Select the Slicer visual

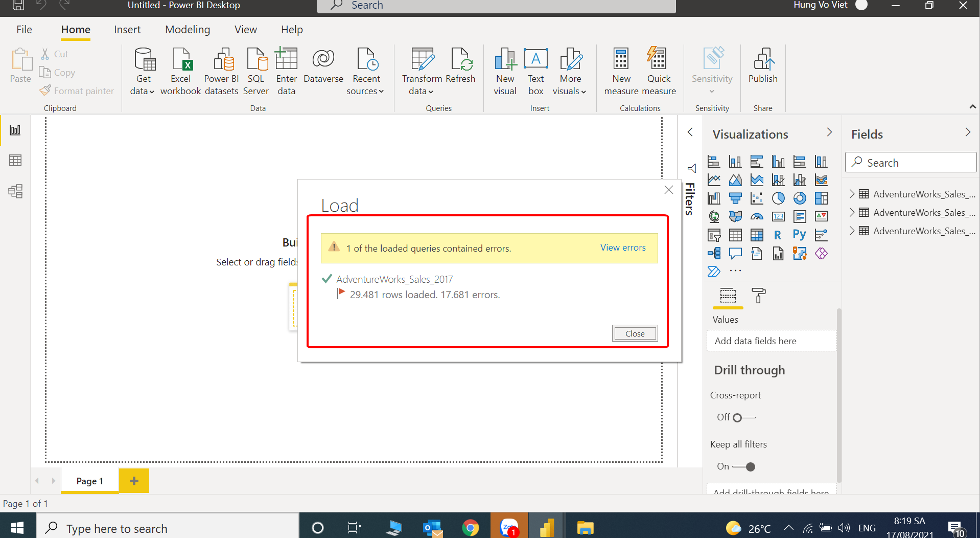[x=714, y=235]
